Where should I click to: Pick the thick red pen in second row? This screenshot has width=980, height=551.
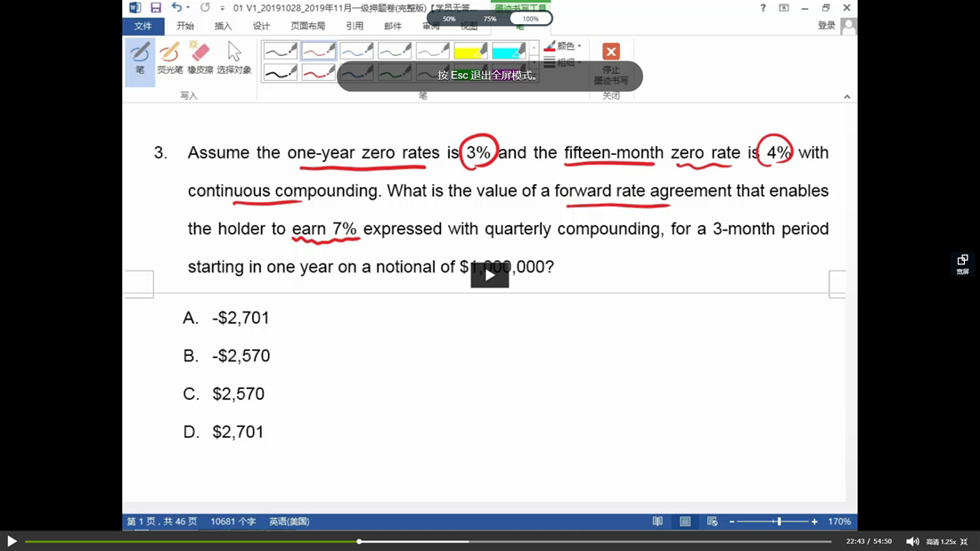[x=318, y=73]
